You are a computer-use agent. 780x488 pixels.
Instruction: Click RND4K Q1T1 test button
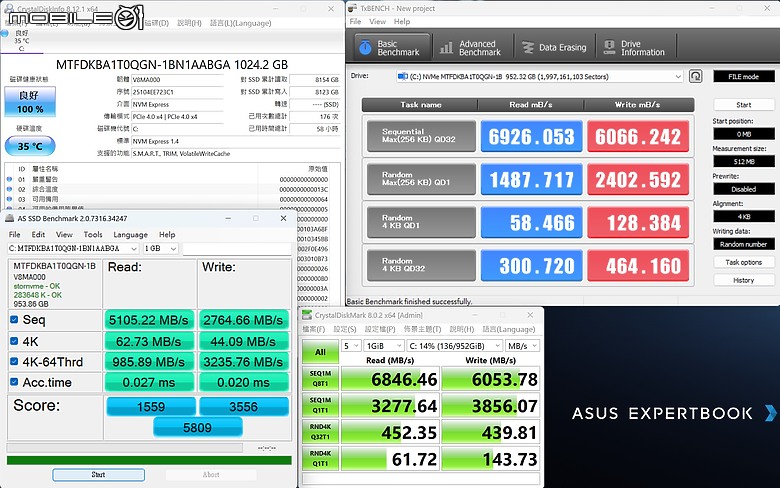pos(320,459)
